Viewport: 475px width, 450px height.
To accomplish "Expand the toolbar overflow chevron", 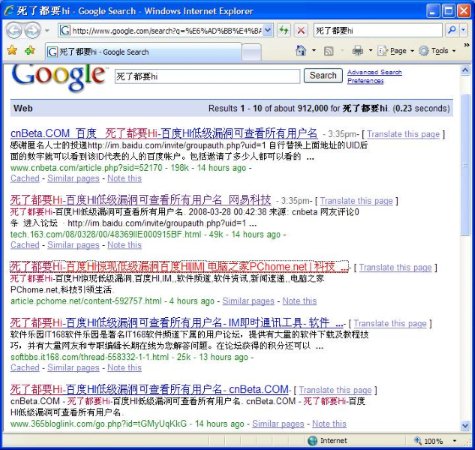I will (x=466, y=45).
